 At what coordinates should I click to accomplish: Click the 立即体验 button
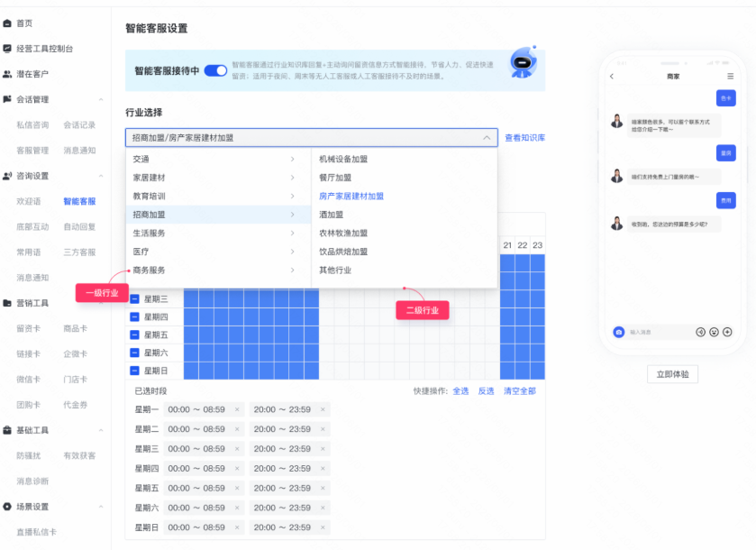point(672,374)
